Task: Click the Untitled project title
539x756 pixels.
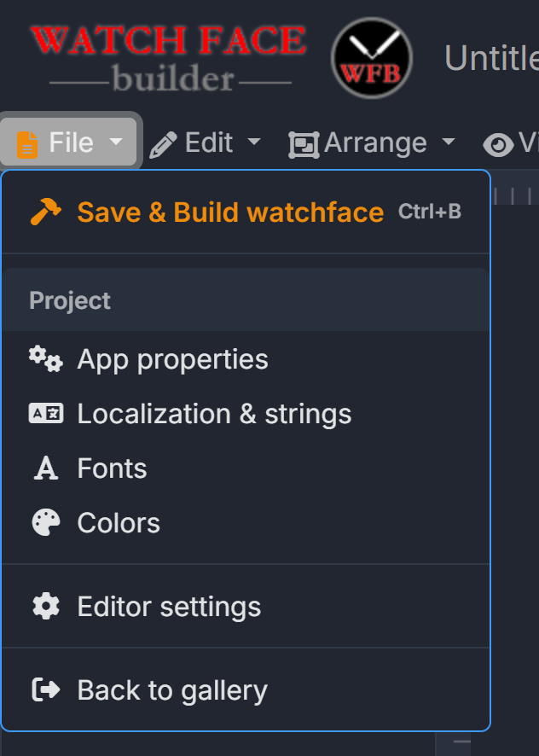Action: click(491, 58)
